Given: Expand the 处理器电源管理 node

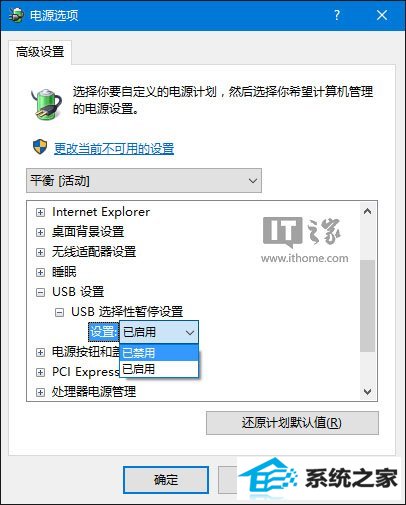Looking at the screenshot, I should (x=40, y=392).
